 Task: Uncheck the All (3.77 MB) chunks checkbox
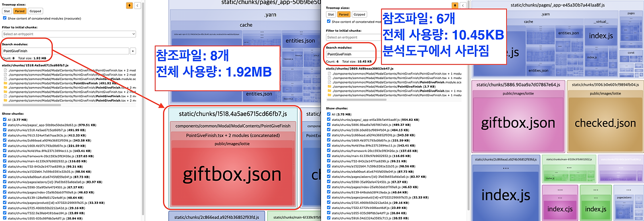pos(5,120)
